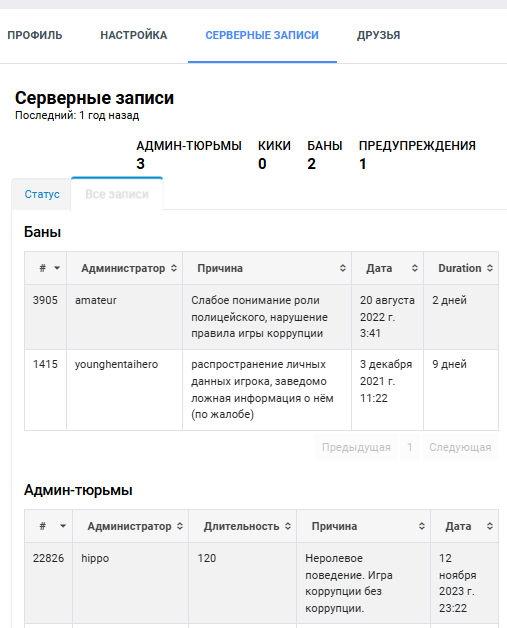The width and height of the screenshot is (507, 628).
Task: Sort Админ-тюрьмы table by # sort arrow
Action: [x=63, y=526]
